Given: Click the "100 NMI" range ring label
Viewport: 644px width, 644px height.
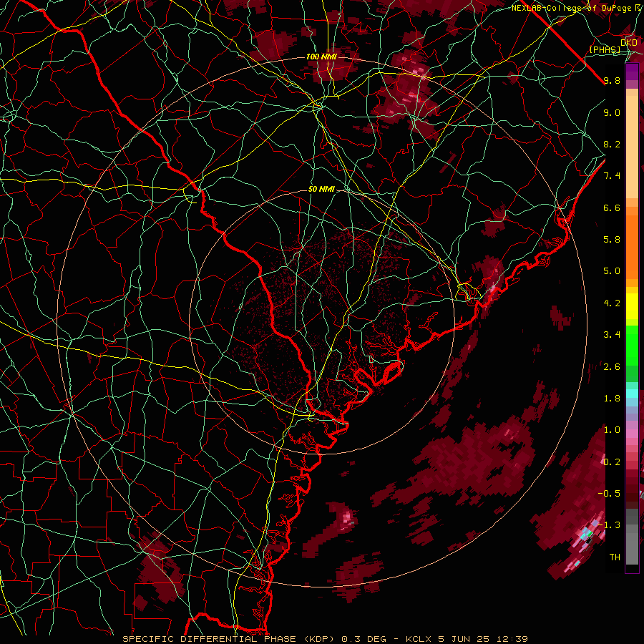Looking at the screenshot, I should [321, 57].
